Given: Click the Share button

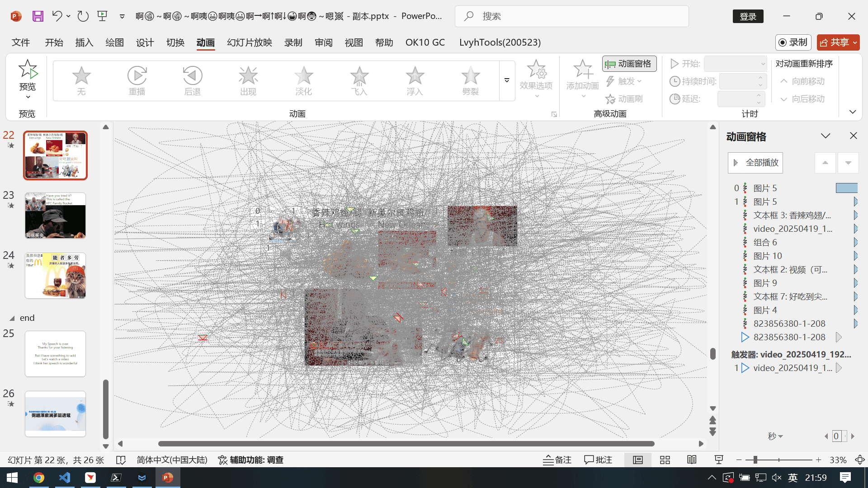Looking at the screenshot, I should tap(835, 42).
